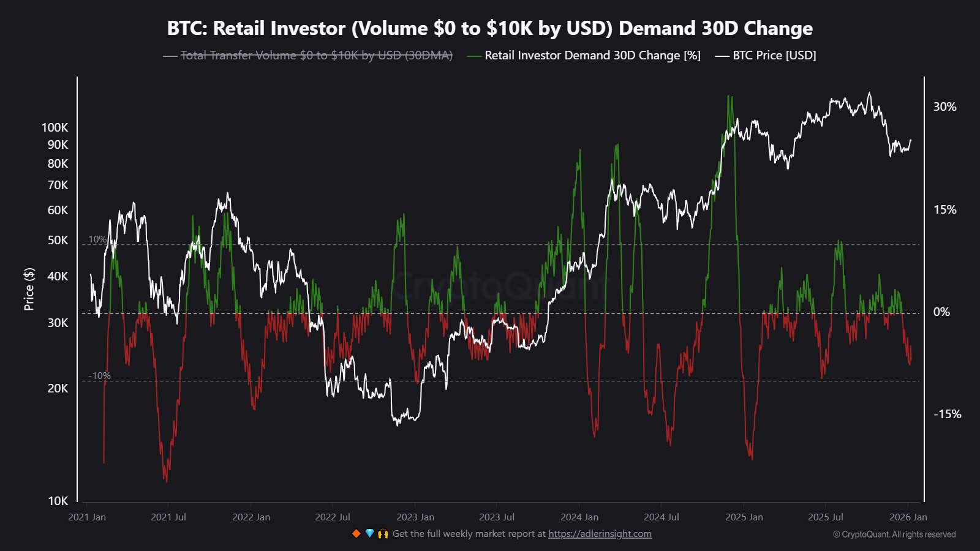Re-enable the Total Transfer Volume legend item
980x551 pixels.
click(316, 55)
